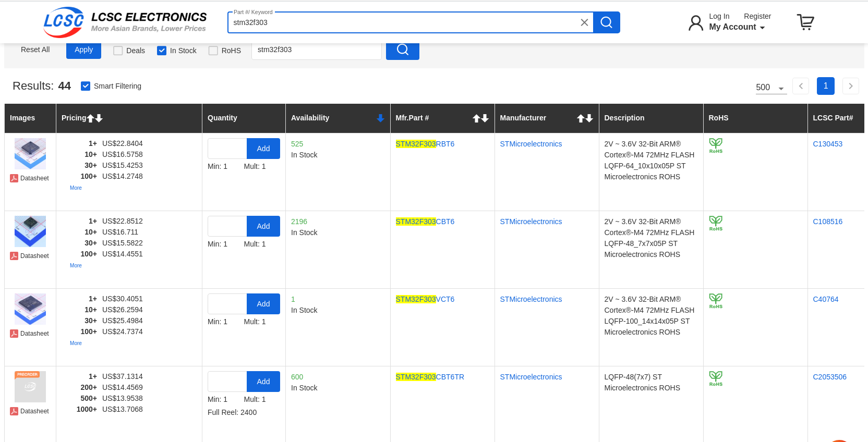Screen dimensions: 868x442
Task: Click RoHS leaf icon for C2053506
Action: [x=716, y=378]
